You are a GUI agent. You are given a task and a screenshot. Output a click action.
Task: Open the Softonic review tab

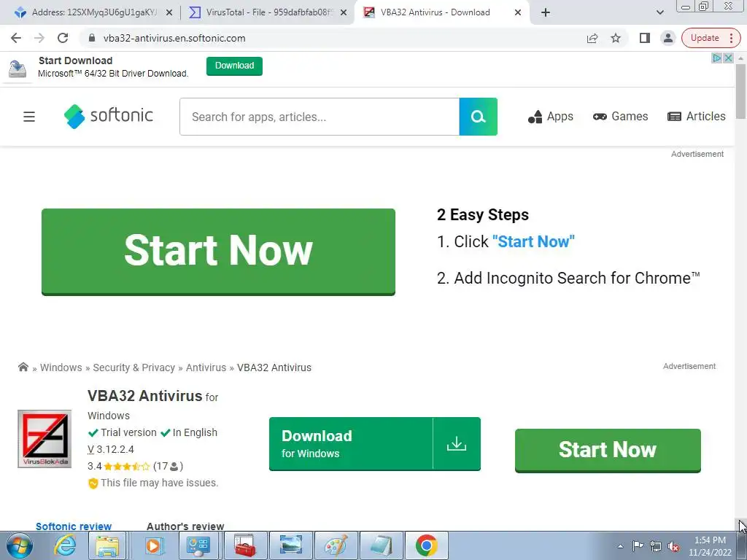click(74, 526)
